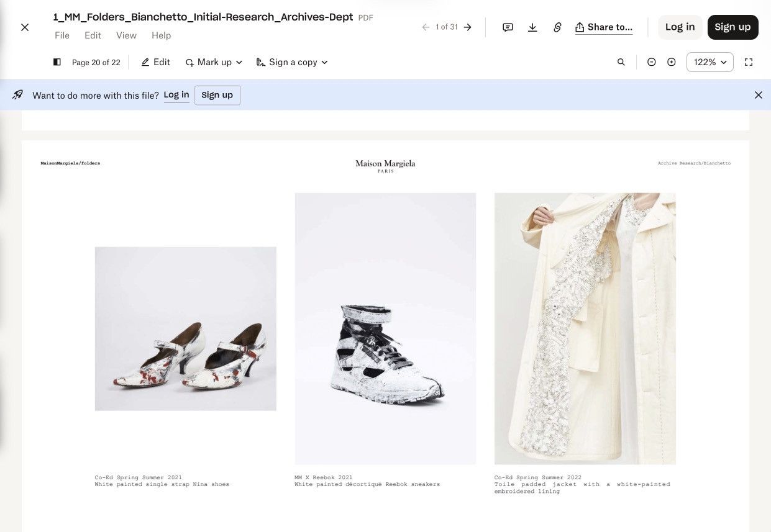
Task: Click the Maison Margiela Paris logo
Action: point(385,165)
